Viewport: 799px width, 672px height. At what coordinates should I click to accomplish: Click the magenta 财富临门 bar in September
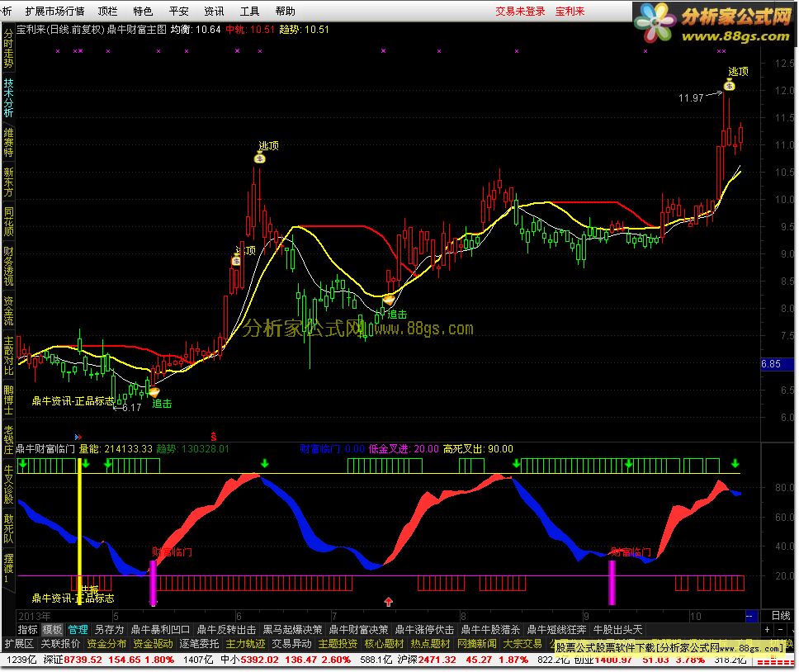pos(612,582)
